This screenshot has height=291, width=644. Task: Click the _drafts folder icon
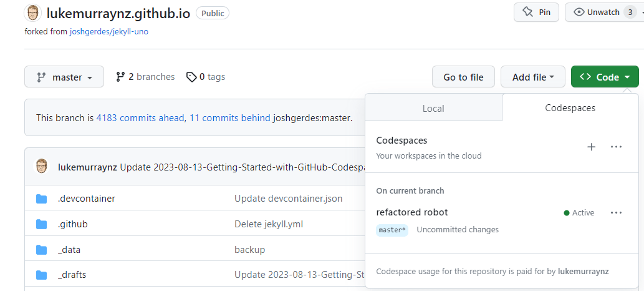click(x=42, y=275)
